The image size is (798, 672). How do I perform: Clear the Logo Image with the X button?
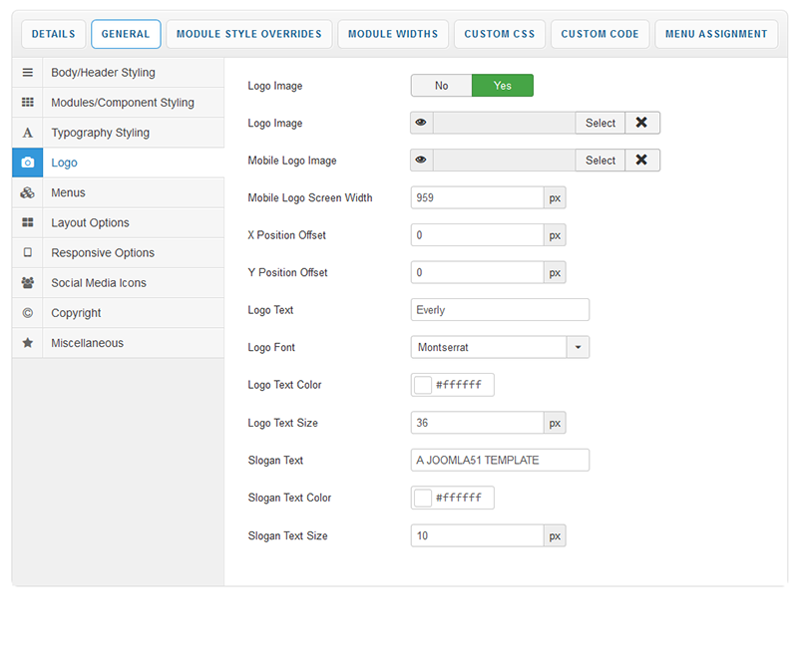(x=641, y=123)
